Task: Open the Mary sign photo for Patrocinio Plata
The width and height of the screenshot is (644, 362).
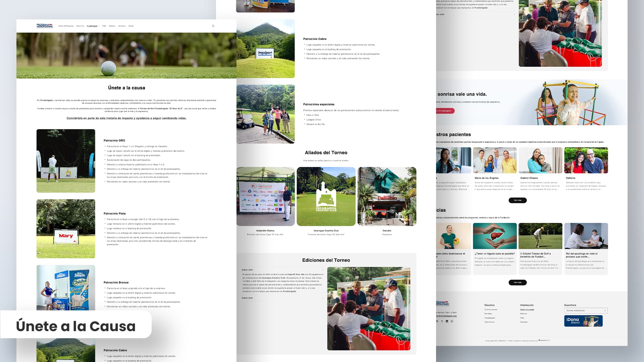Action: coord(66,229)
